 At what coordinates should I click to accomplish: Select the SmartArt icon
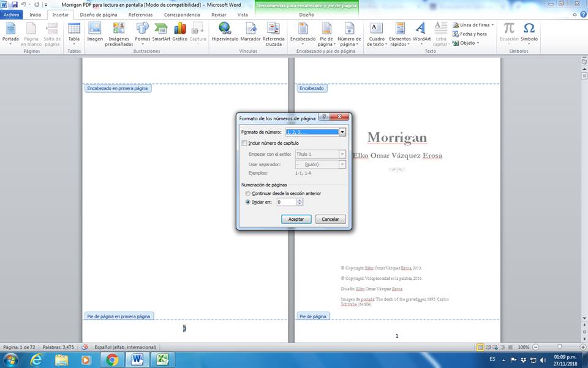[161, 31]
